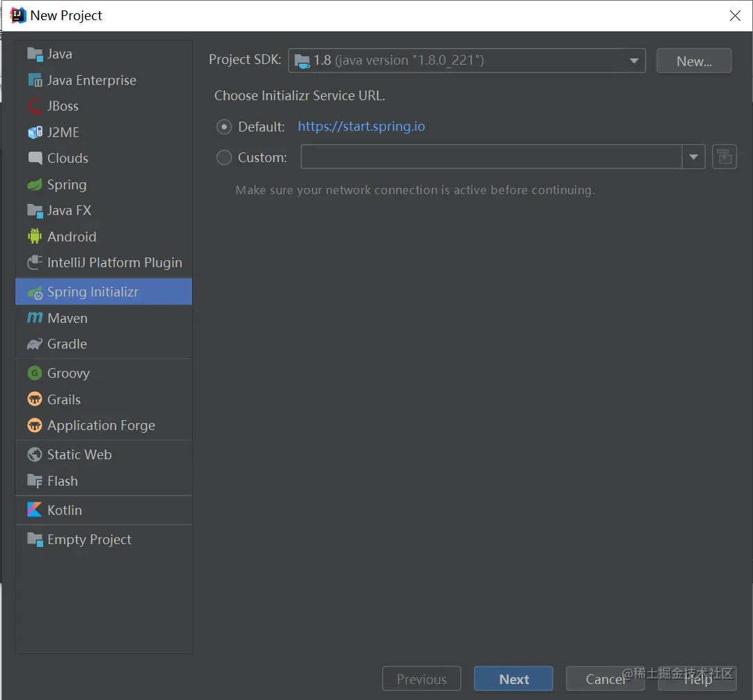Click the Gradle elephant icon
Viewport: 753px width, 700px height.
[35, 344]
